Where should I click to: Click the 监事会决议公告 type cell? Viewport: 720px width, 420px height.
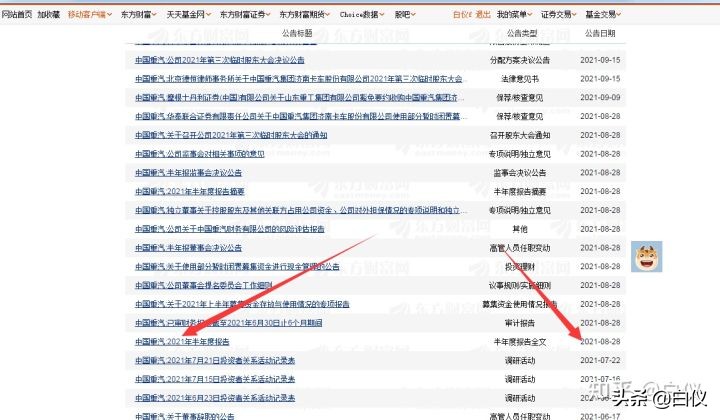point(520,173)
